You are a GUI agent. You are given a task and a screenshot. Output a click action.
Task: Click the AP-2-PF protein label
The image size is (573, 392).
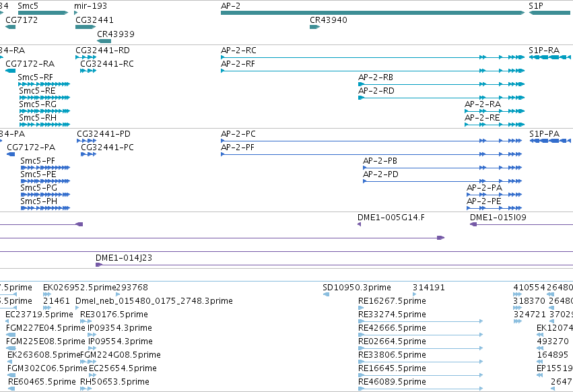[238, 148]
